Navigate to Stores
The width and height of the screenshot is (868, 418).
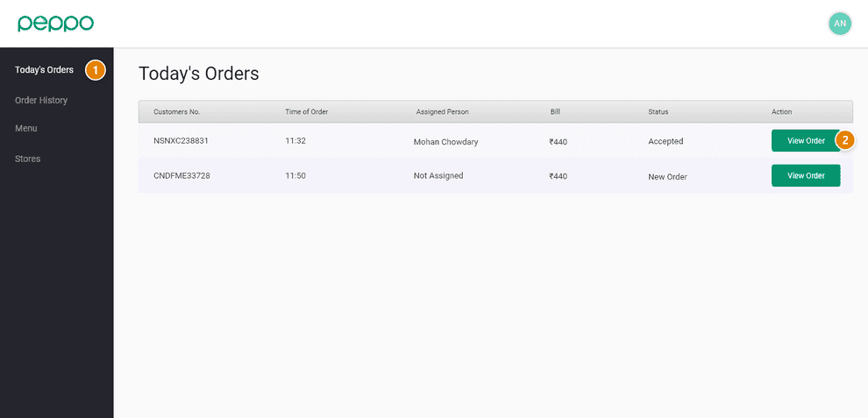28,159
